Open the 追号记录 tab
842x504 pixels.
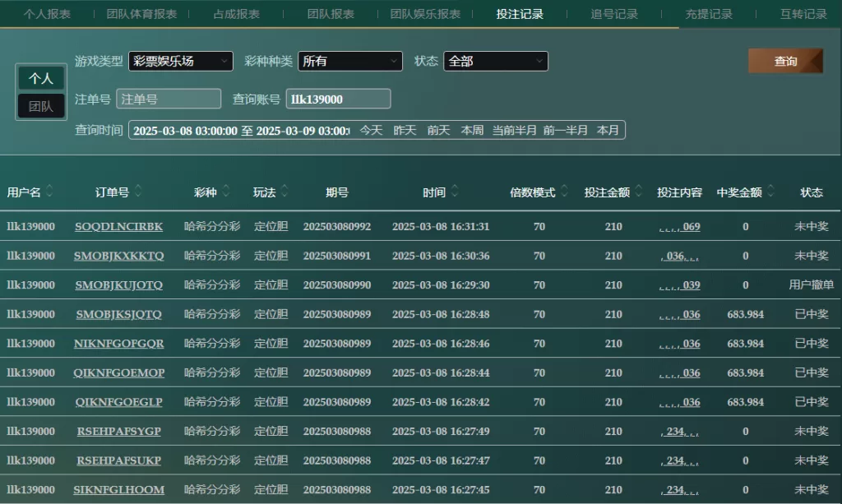tap(614, 14)
